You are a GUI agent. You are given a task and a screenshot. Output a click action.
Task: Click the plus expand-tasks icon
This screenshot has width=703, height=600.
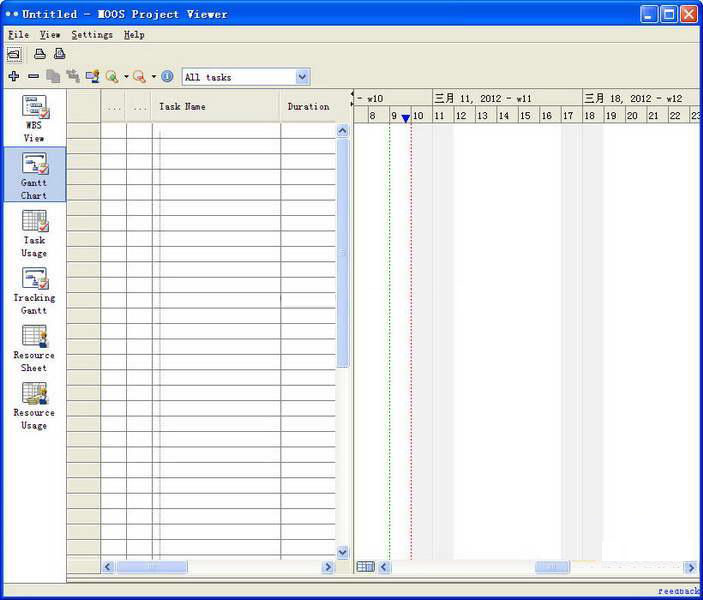(x=14, y=77)
